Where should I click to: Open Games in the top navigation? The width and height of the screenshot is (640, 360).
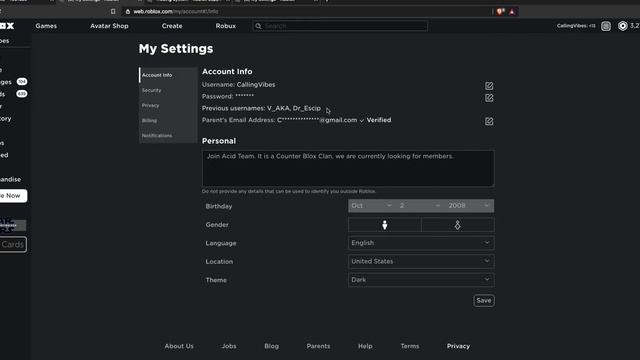(46, 26)
